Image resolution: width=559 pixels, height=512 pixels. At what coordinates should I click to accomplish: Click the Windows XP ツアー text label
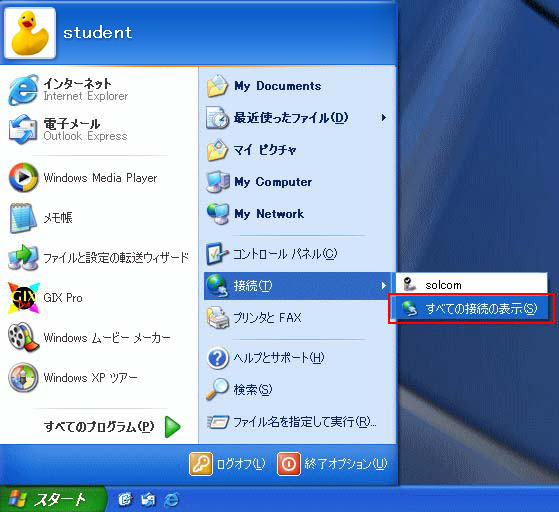[91, 377]
